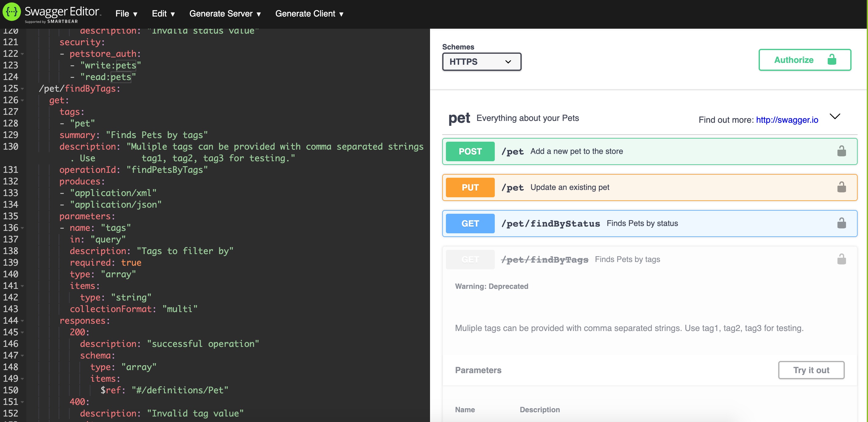This screenshot has height=422, width=868.
Task: Click the lock icon on PUT /pet row
Action: point(841,187)
